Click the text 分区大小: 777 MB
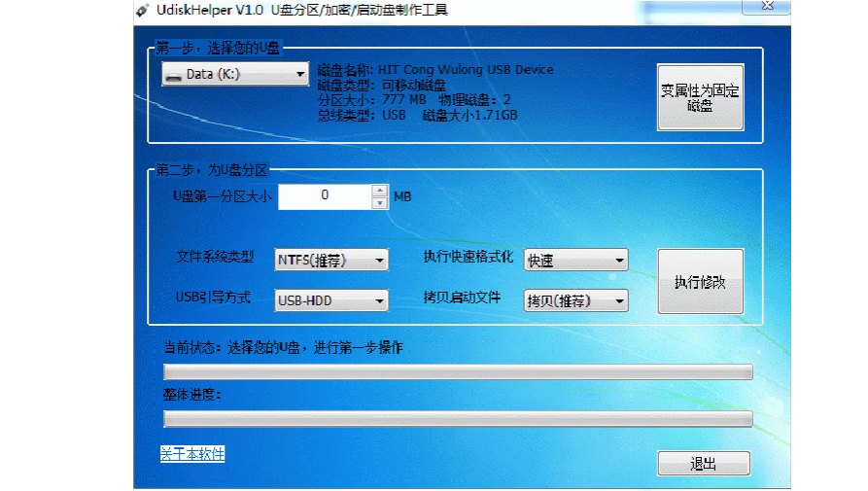This screenshot has width=868, height=491. click(x=372, y=100)
